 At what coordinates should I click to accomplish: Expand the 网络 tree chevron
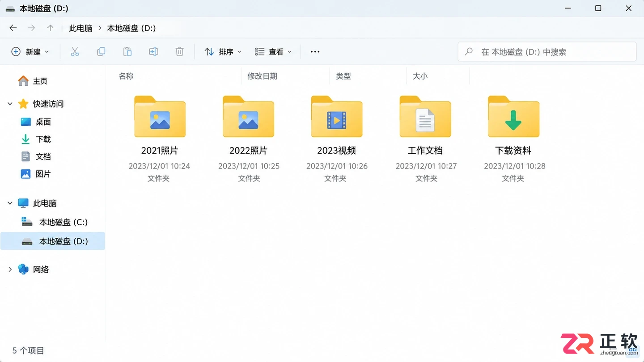coord(10,269)
